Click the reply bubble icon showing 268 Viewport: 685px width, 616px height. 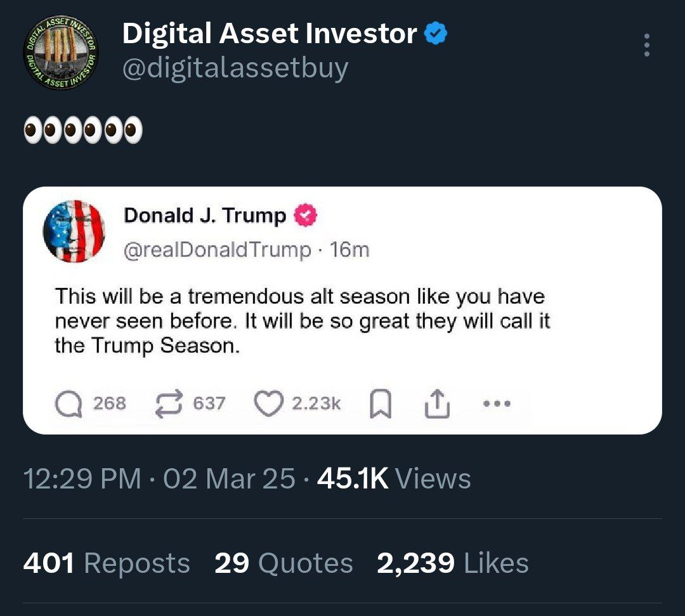tap(68, 403)
